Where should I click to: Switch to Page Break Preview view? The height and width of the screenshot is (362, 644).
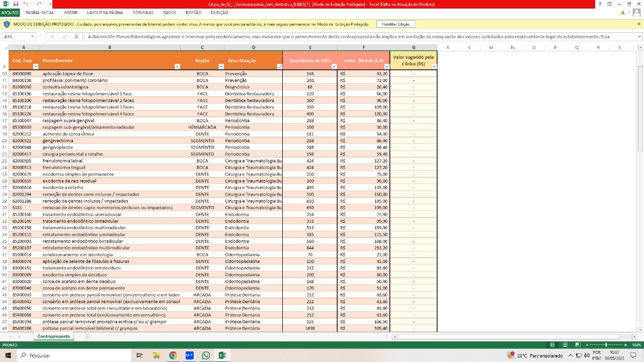pyautogui.click(x=577, y=345)
